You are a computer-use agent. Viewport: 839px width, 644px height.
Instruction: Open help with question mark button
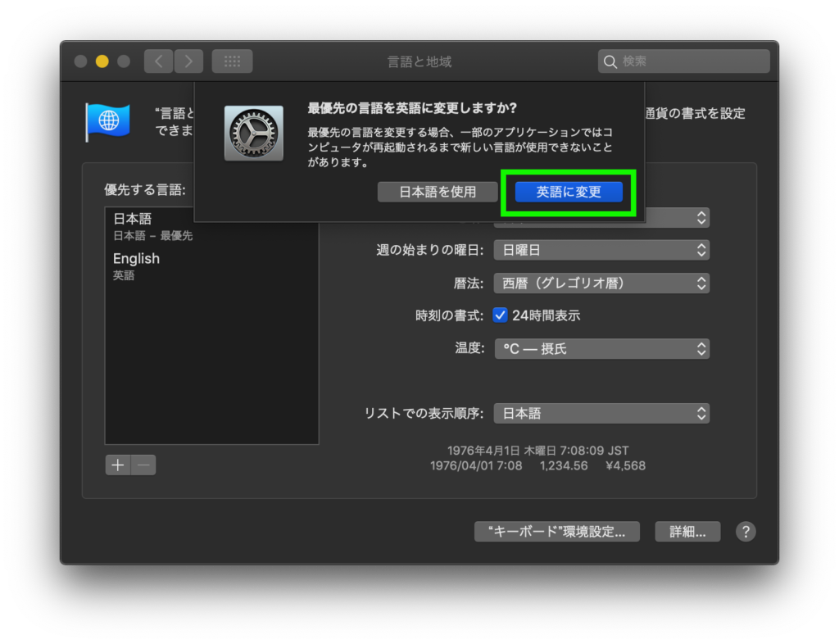[746, 532]
